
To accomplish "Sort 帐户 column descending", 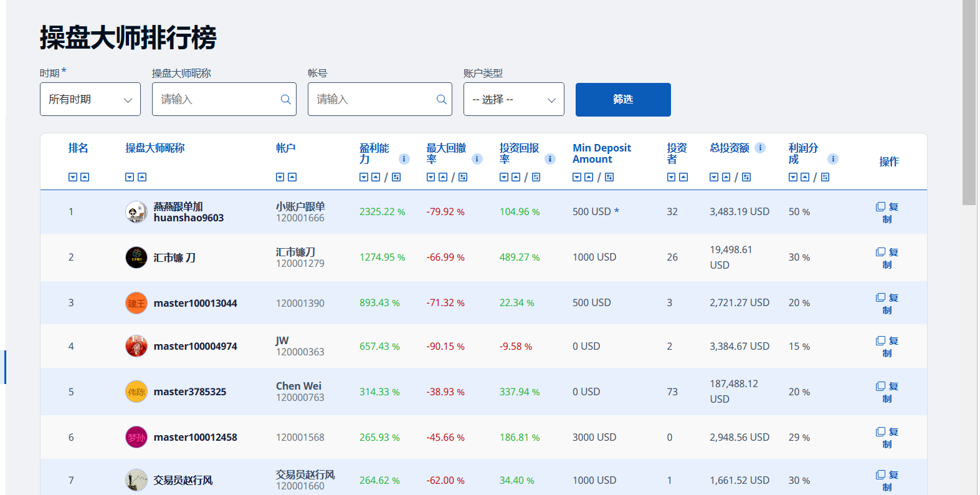I will [280, 177].
